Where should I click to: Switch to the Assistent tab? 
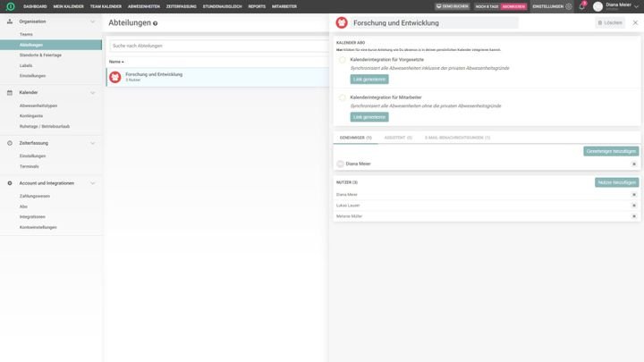(398, 138)
